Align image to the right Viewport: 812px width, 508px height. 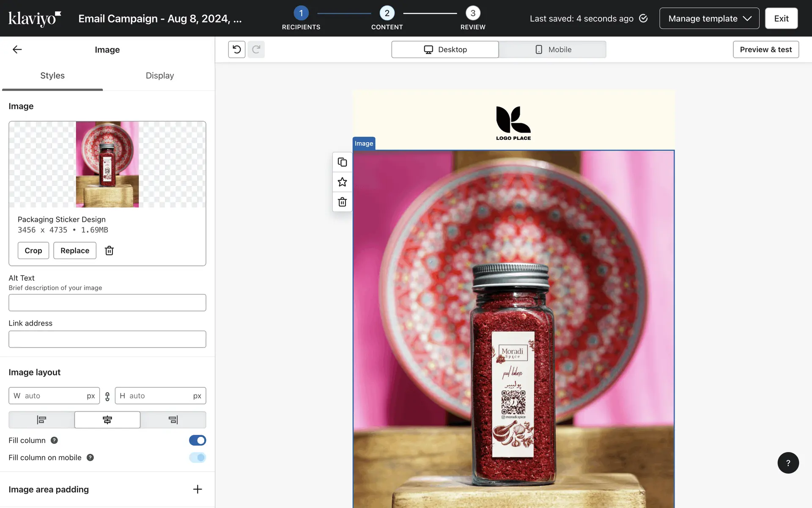(x=173, y=420)
